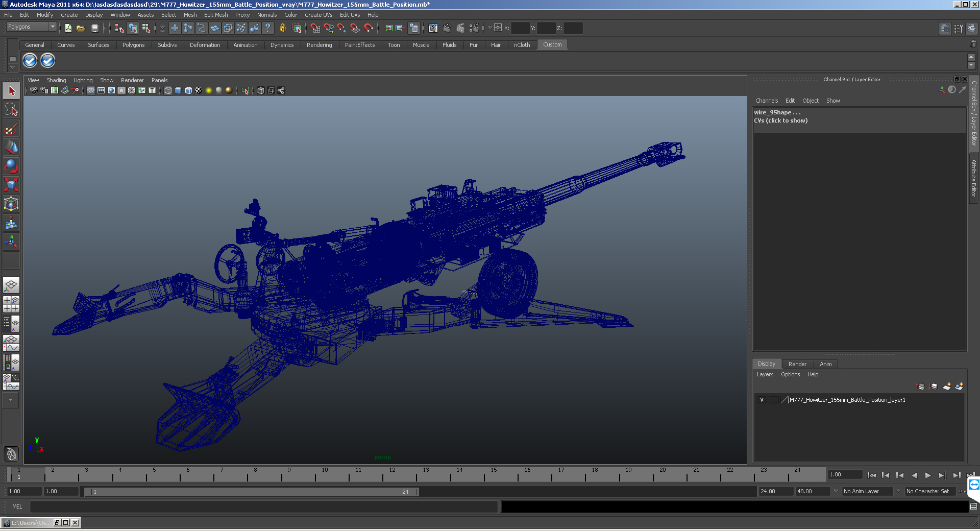Screen dimensions: 980x531
Task: Open a scene with folder icon
Action: pyautogui.click(x=81, y=28)
